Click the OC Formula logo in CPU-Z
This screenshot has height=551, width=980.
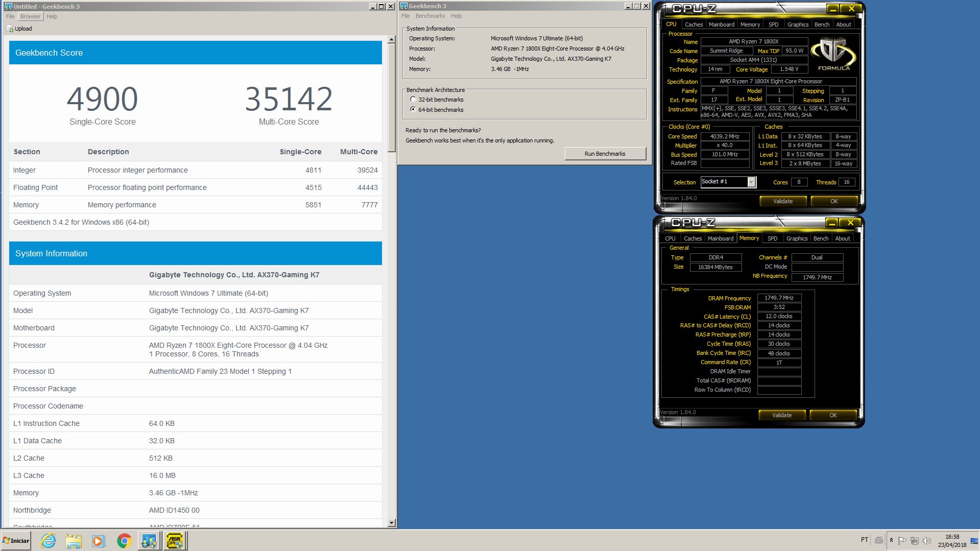pyautogui.click(x=833, y=54)
